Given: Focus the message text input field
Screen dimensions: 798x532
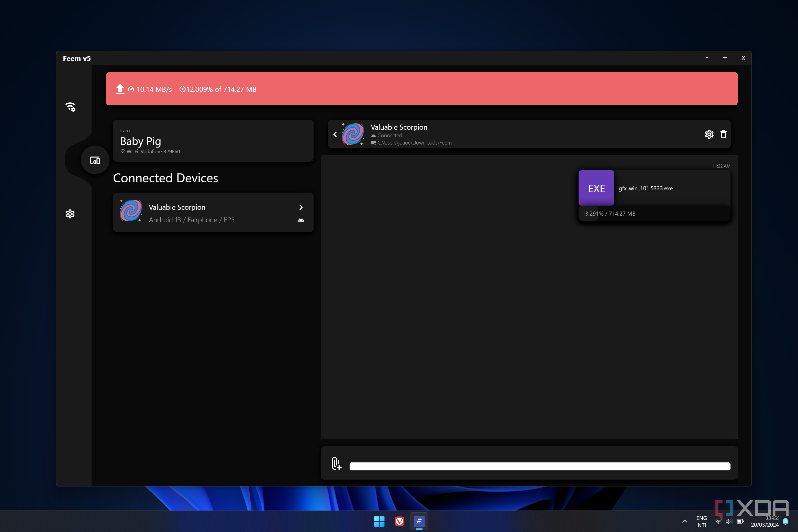Looking at the screenshot, I should (539, 466).
